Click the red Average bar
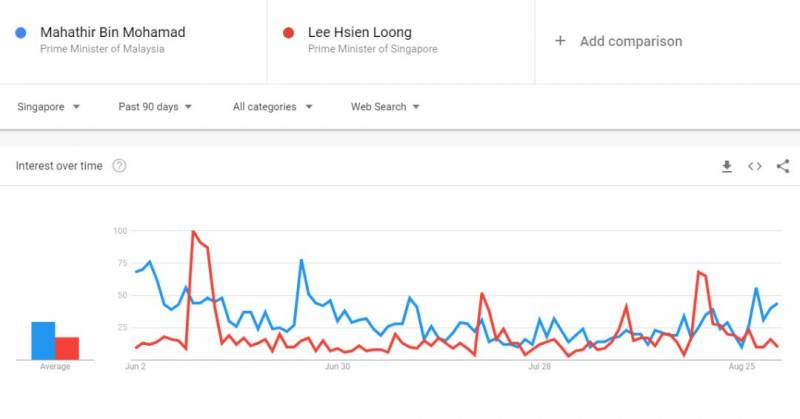The width and height of the screenshot is (800, 419). (x=67, y=348)
